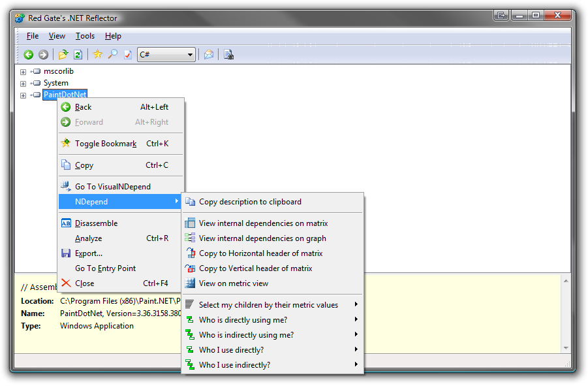Open the NDepend submenu entry
The width and height of the screenshot is (588, 386).
click(120, 201)
